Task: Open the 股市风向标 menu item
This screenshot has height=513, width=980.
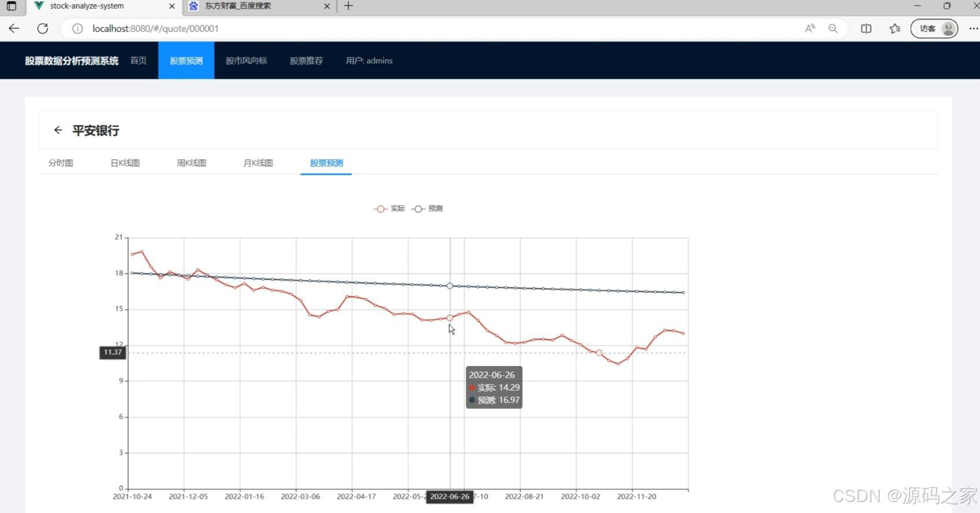Action: coord(246,61)
